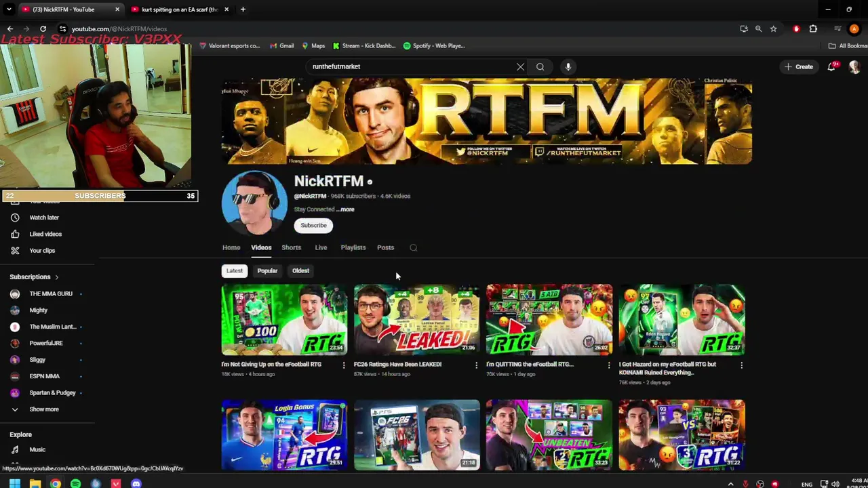This screenshot has width=868, height=488.
Task: Select the Videos tab
Action: click(261, 247)
